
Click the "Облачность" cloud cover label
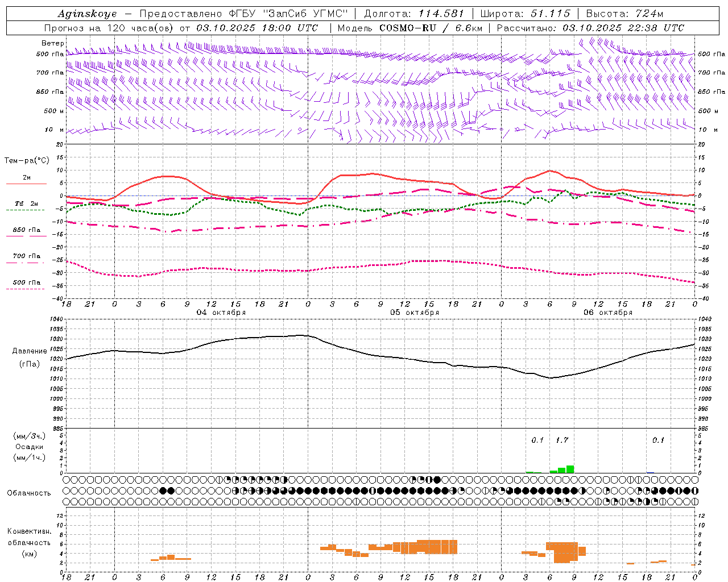pyautogui.click(x=29, y=493)
